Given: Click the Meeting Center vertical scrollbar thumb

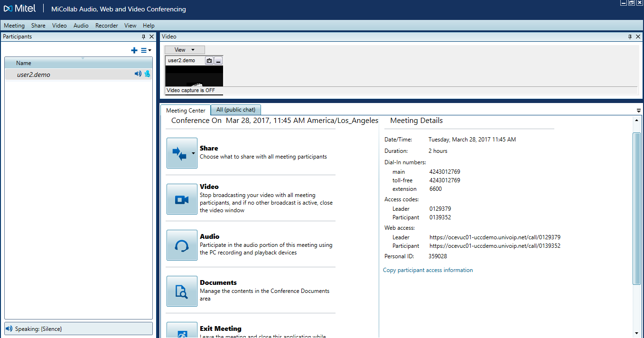Looking at the screenshot, I should [636, 209].
